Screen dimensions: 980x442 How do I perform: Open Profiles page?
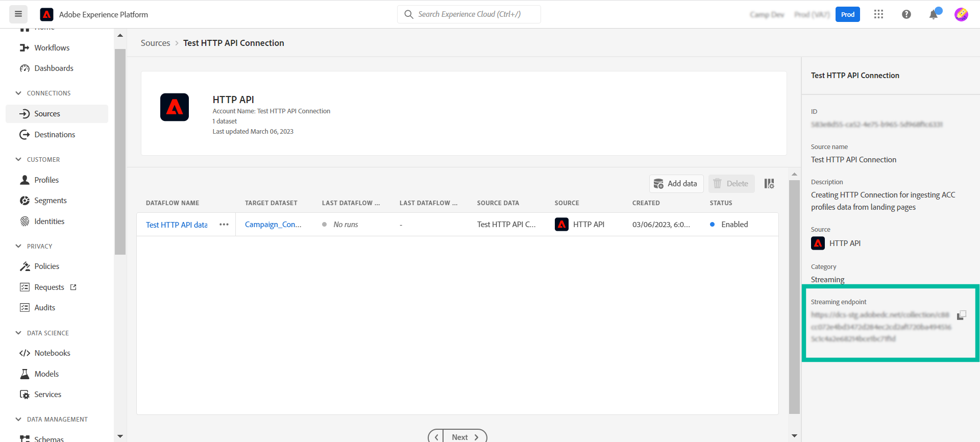(46, 180)
